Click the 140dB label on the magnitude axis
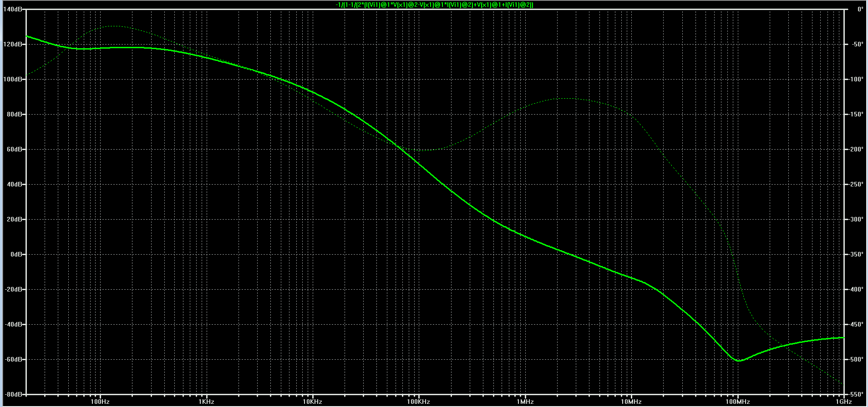Viewport: 868px width, 407px height. 13,9
